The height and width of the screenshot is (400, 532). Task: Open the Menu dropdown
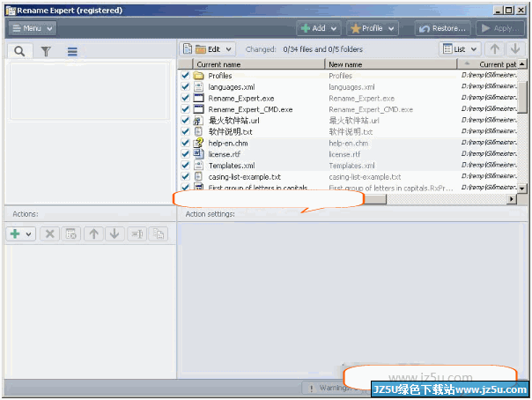tap(33, 28)
